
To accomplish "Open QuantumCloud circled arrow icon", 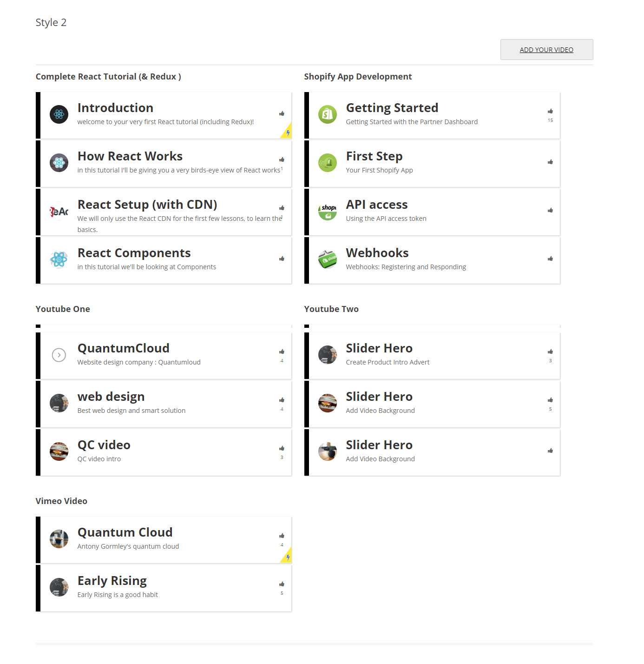I will (x=59, y=355).
